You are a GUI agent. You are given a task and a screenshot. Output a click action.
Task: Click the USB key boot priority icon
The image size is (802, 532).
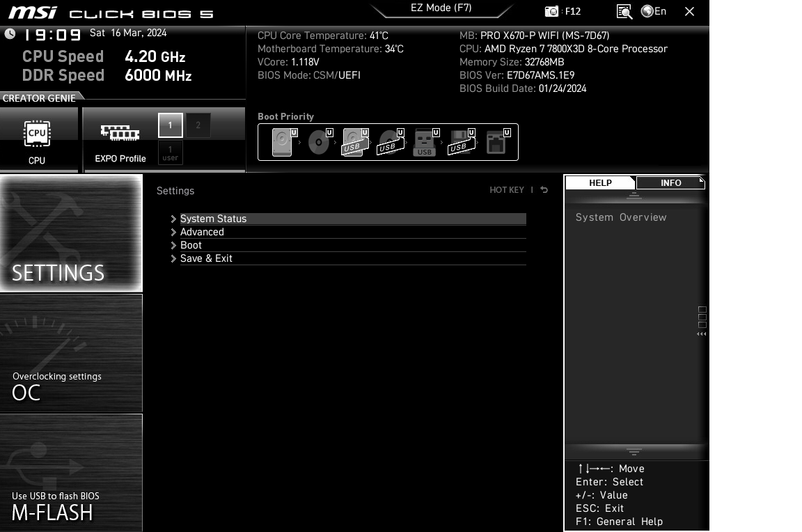pyautogui.click(x=426, y=142)
